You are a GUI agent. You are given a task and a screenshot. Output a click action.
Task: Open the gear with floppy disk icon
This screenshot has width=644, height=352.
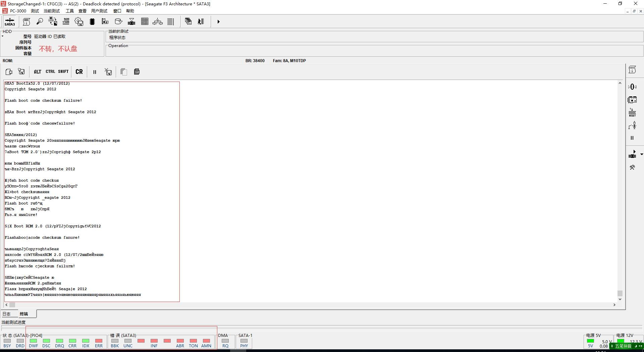click(79, 21)
